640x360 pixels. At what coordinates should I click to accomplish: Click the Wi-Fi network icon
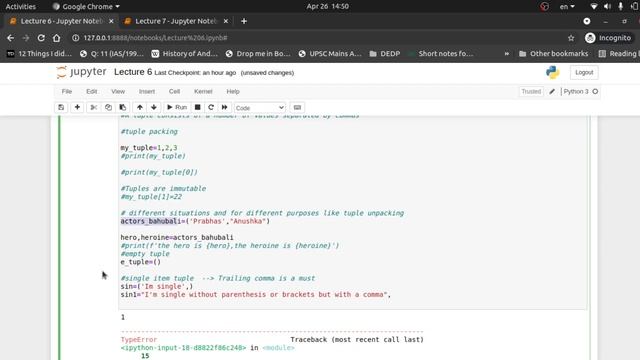[594, 7]
